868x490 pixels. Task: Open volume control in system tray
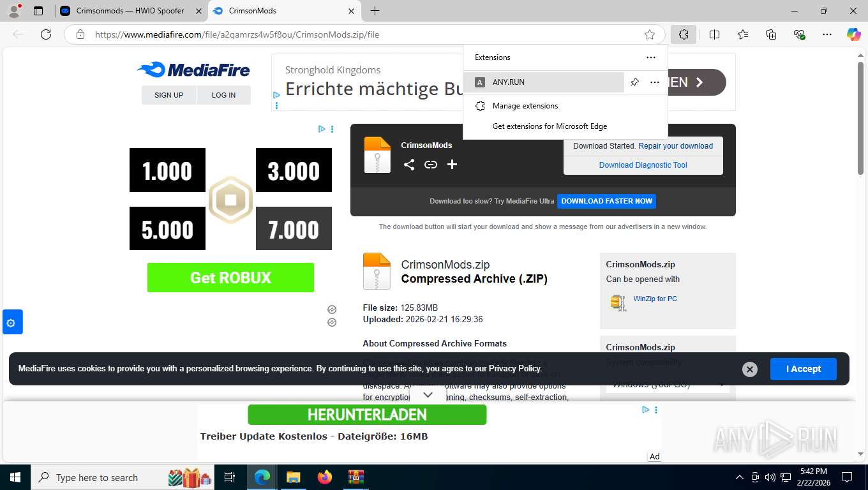point(770,477)
